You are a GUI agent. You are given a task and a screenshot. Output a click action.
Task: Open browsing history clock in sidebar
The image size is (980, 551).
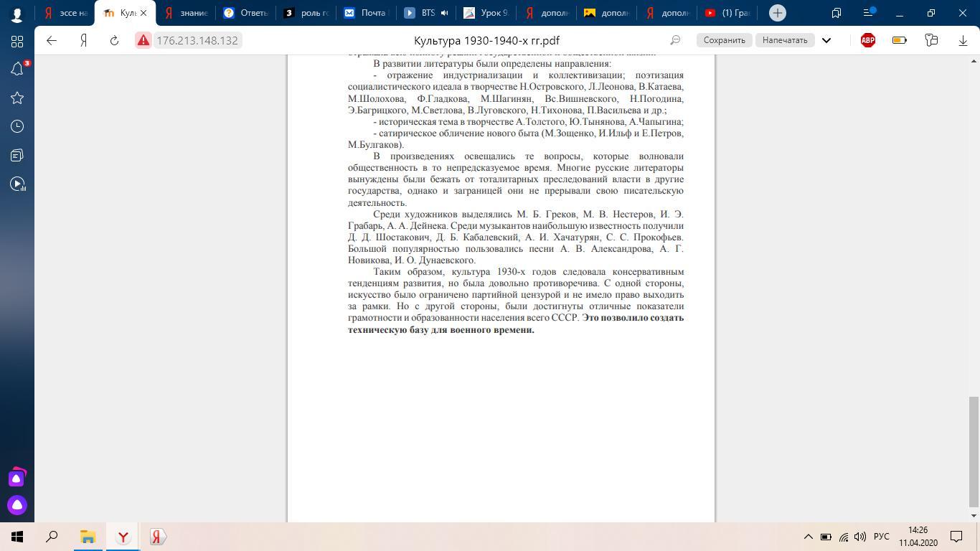(x=17, y=126)
